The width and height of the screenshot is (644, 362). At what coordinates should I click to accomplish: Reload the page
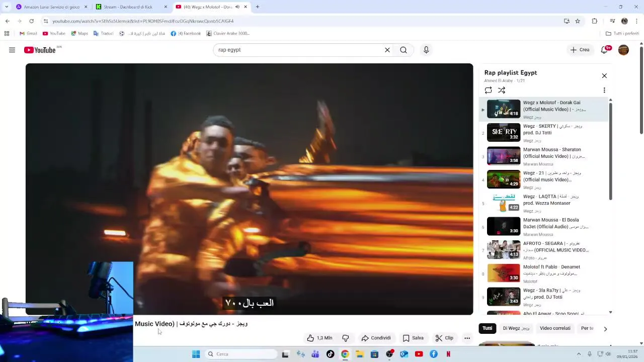(x=31, y=21)
